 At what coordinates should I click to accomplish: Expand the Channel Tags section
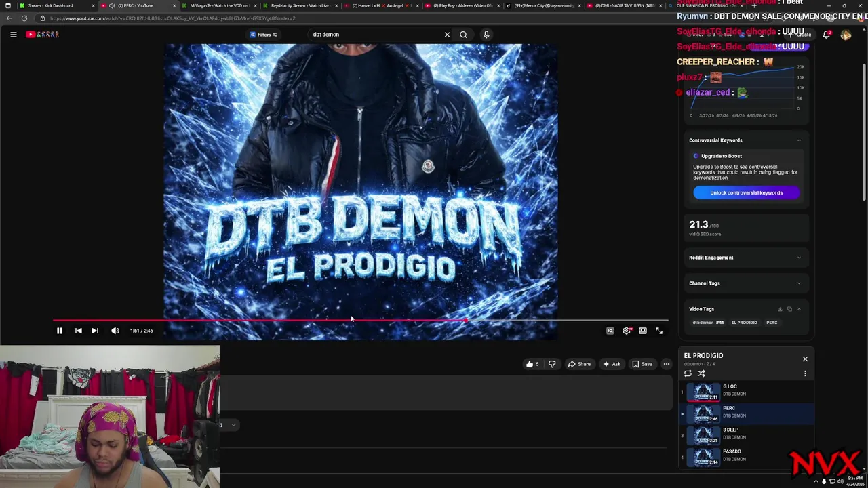[799, 283]
